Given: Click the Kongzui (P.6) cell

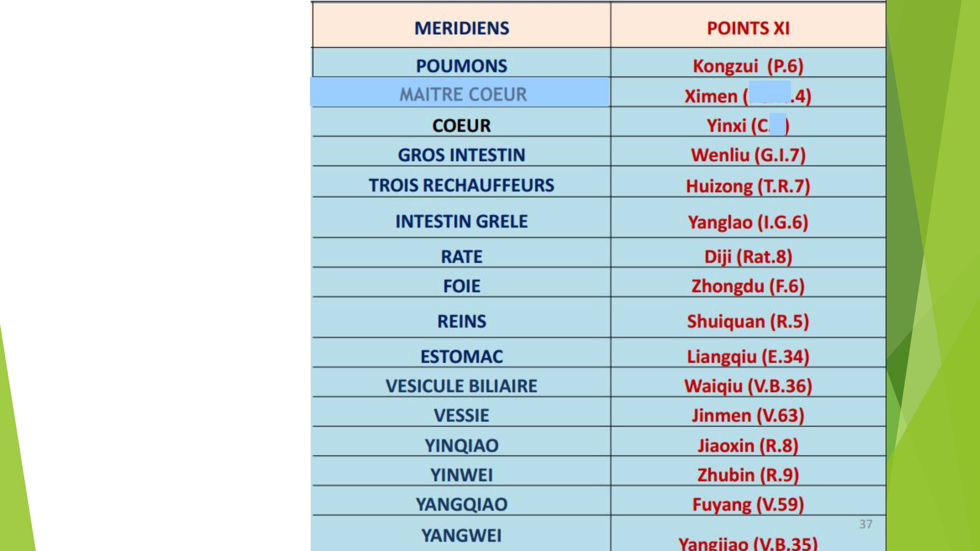Looking at the screenshot, I should (x=748, y=63).
